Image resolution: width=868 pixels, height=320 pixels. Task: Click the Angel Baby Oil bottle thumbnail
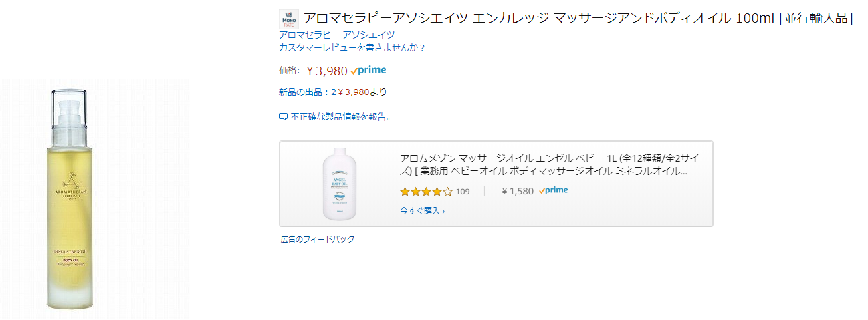340,184
